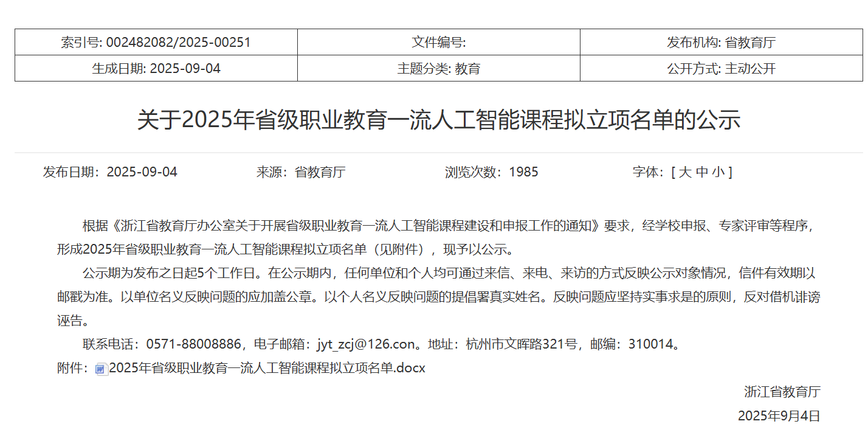Click the 发布日期：2025-09-04 text

tap(110, 172)
